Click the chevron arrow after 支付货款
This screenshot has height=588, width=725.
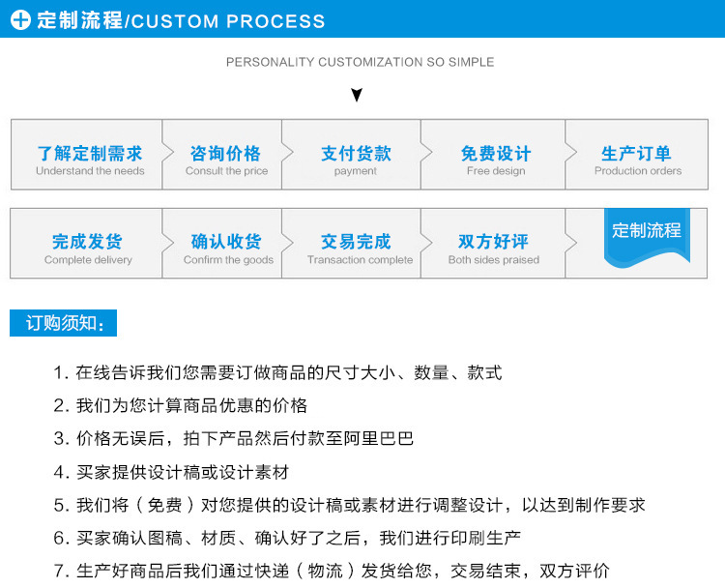pyautogui.click(x=426, y=153)
